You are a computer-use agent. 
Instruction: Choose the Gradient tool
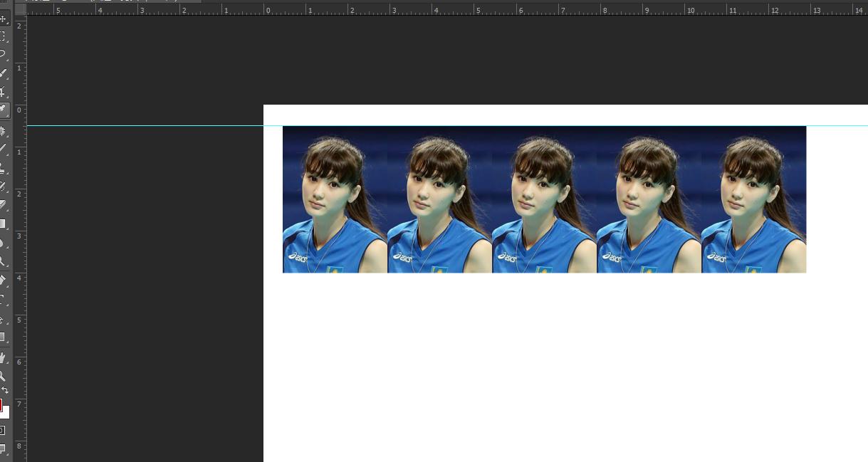click(x=4, y=224)
